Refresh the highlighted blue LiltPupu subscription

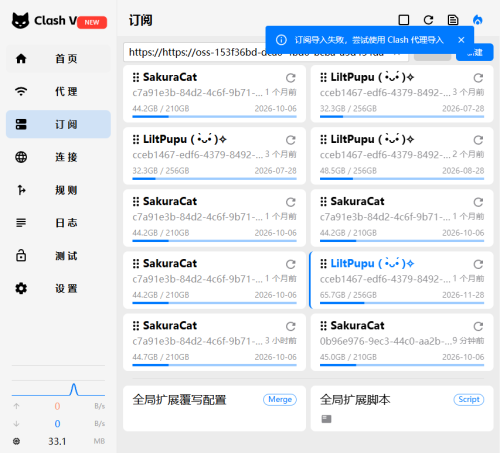(478, 264)
